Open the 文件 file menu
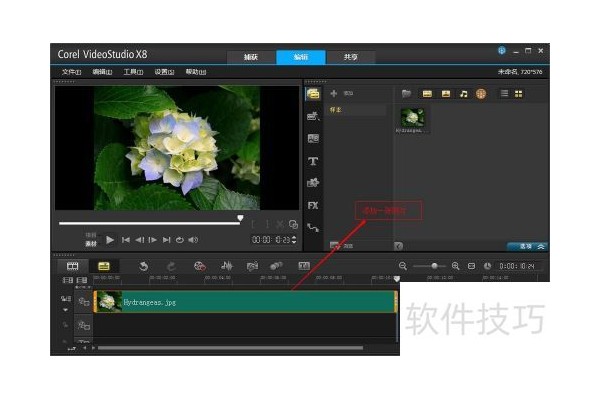Image resolution: width=600 pixels, height=400 pixels. [71, 72]
